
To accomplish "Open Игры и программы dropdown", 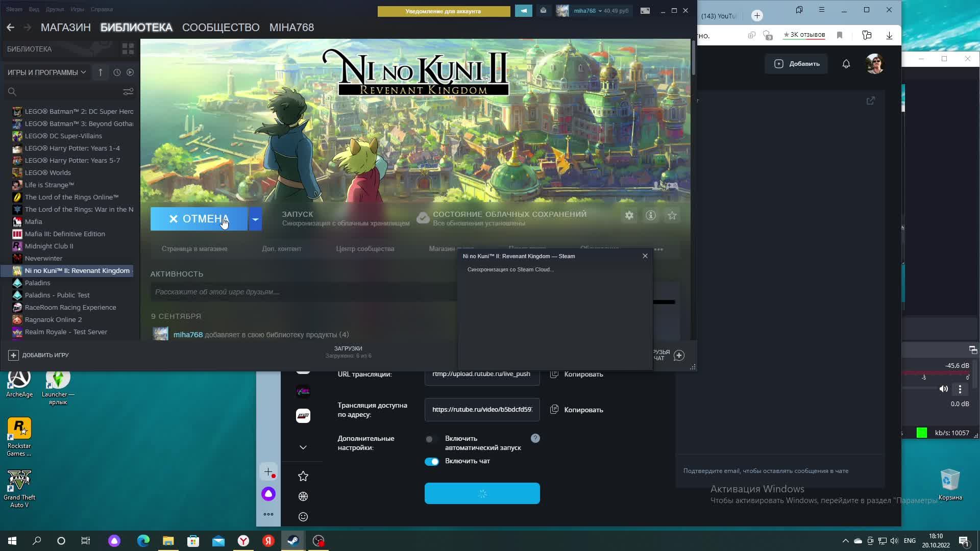I will click(x=46, y=72).
